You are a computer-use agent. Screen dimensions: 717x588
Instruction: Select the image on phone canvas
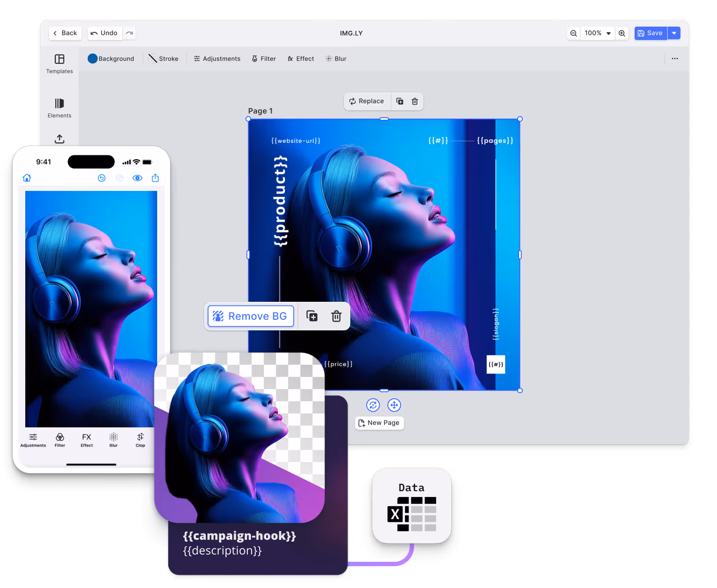(91, 309)
